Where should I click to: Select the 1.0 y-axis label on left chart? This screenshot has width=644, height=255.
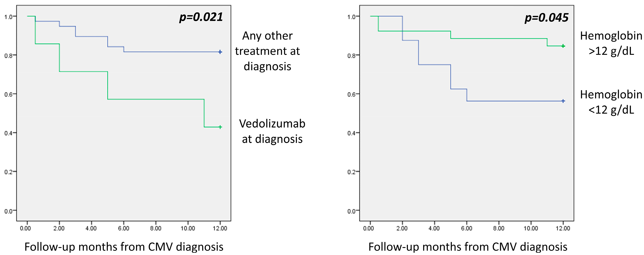[8, 17]
